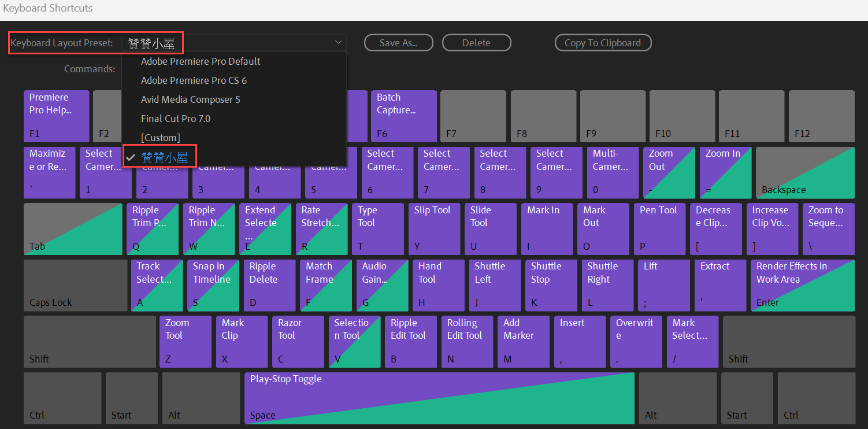Click the Zoom Out minus key

[x=669, y=172]
